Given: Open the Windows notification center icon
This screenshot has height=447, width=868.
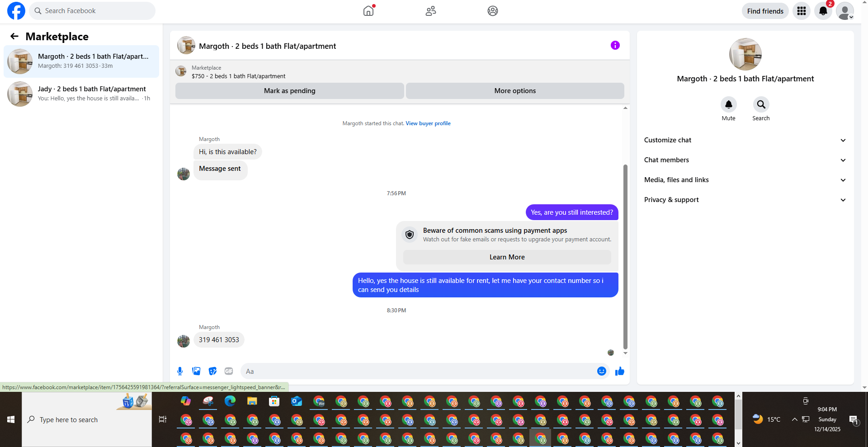Looking at the screenshot, I should pyautogui.click(x=854, y=419).
